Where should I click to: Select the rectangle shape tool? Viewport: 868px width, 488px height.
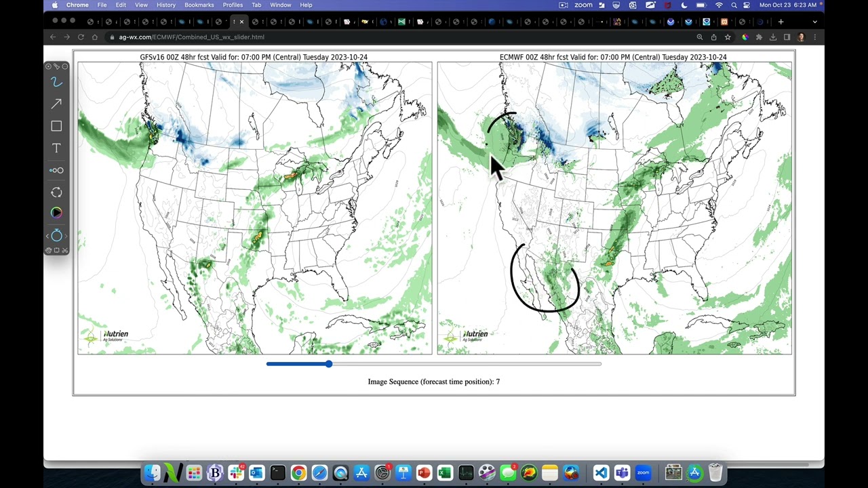[56, 126]
